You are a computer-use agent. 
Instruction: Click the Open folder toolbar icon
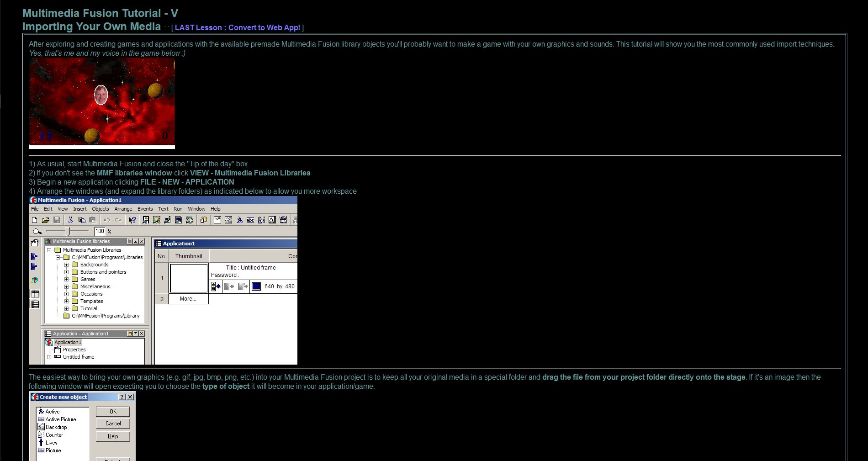pyautogui.click(x=45, y=220)
